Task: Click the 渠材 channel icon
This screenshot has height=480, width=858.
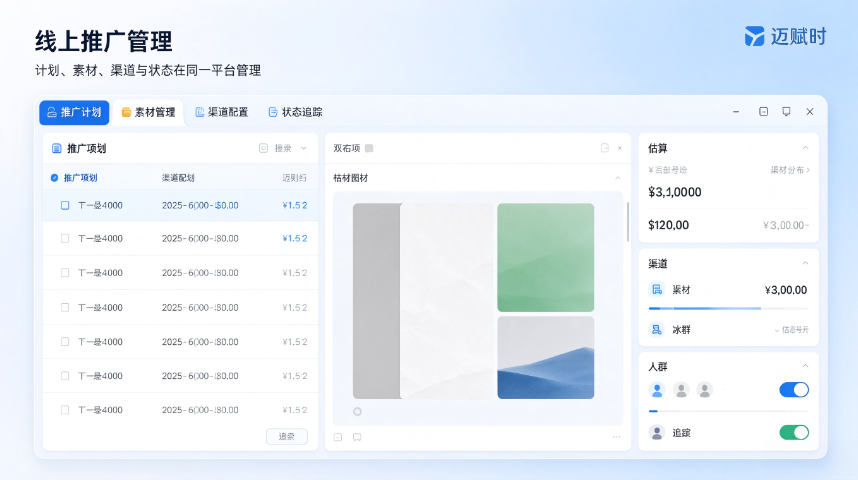Action: point(657,290)
